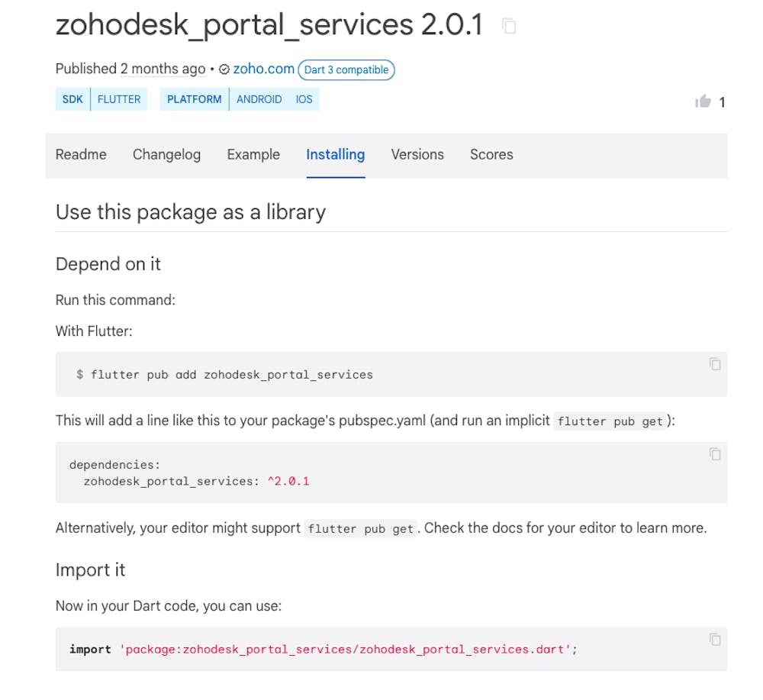Click the zohodesk_portal_services 2.0.1 title

click(x=269, y=24)
